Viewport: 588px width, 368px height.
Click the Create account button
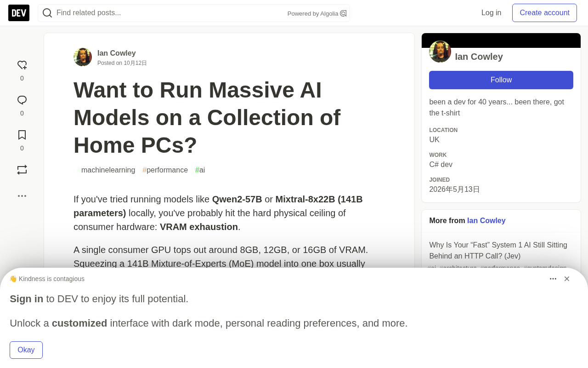tap(544, 13)
